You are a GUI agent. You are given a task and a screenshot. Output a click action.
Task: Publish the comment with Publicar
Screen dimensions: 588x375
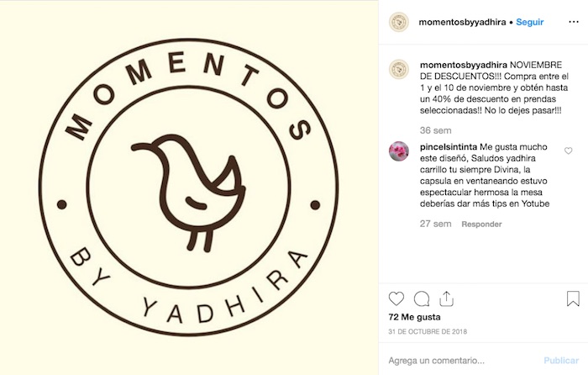tap(561, 361)
